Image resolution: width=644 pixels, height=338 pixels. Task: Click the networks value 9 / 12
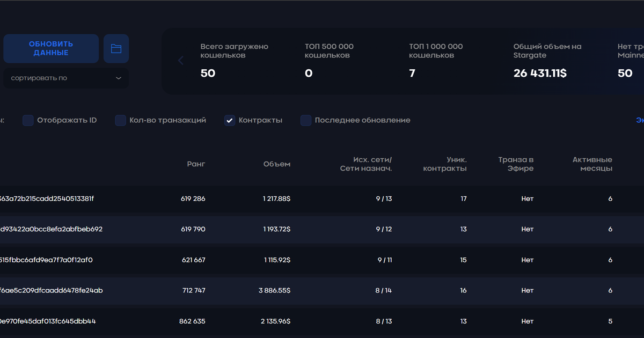click(384, 230)
